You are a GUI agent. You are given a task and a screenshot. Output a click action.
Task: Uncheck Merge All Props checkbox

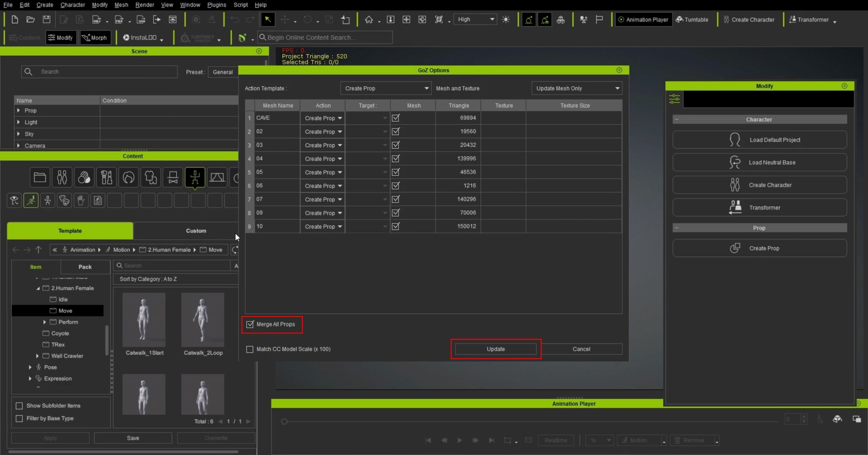click(x=250, y=324)
